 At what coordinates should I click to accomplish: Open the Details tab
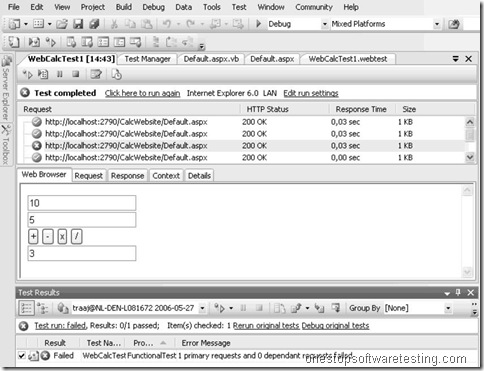(199, 176)
